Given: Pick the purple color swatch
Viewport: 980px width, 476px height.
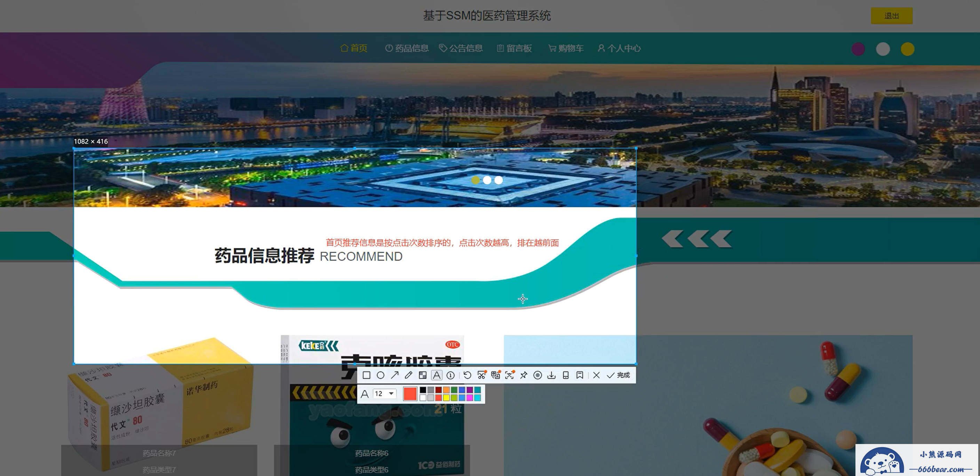Looking at the screenshot, I should (469, 390).
